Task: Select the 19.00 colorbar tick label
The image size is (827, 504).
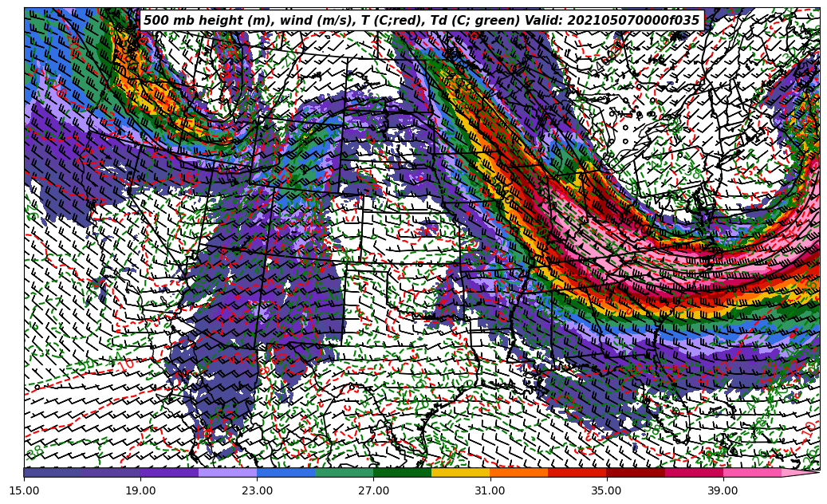Action: (141, 490)
